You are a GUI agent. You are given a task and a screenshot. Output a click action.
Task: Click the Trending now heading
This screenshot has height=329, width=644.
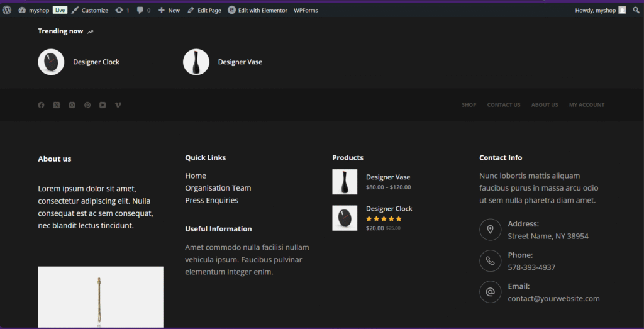(60, 31)
